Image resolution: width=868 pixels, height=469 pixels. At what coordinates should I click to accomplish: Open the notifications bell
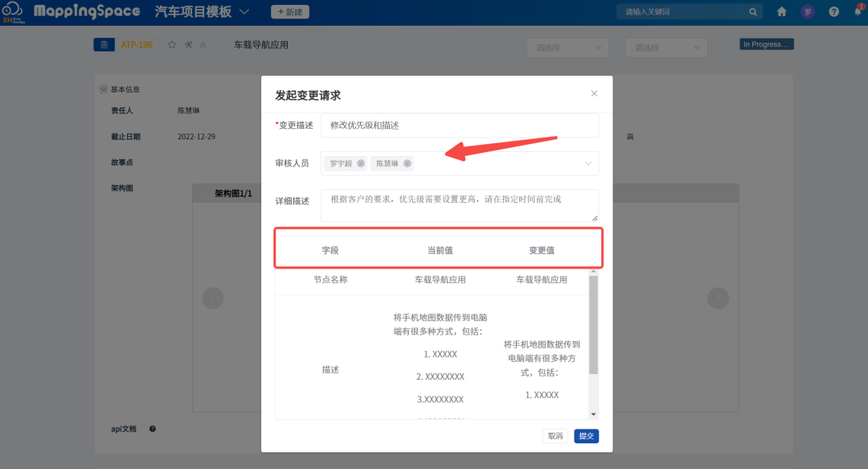(858, 11)
